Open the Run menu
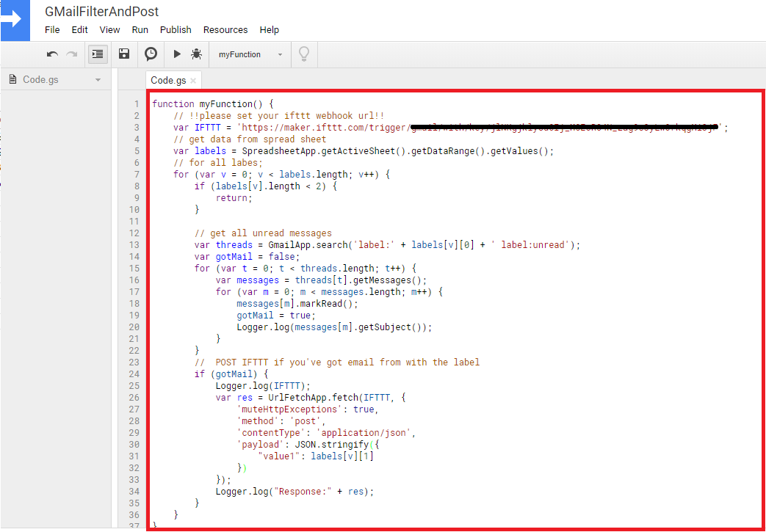Image resolution: width=766 pixels, height=532 pixels. coord(140,30)
